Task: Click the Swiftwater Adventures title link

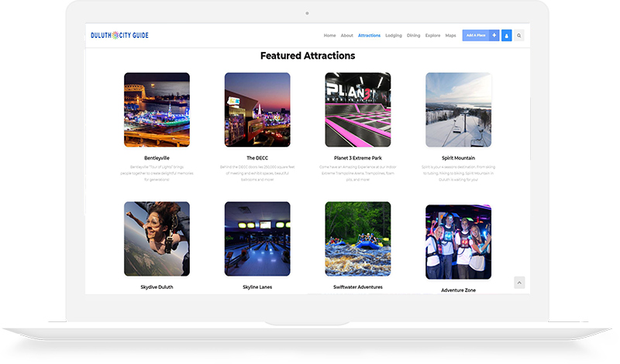Action: click(358, 287)
